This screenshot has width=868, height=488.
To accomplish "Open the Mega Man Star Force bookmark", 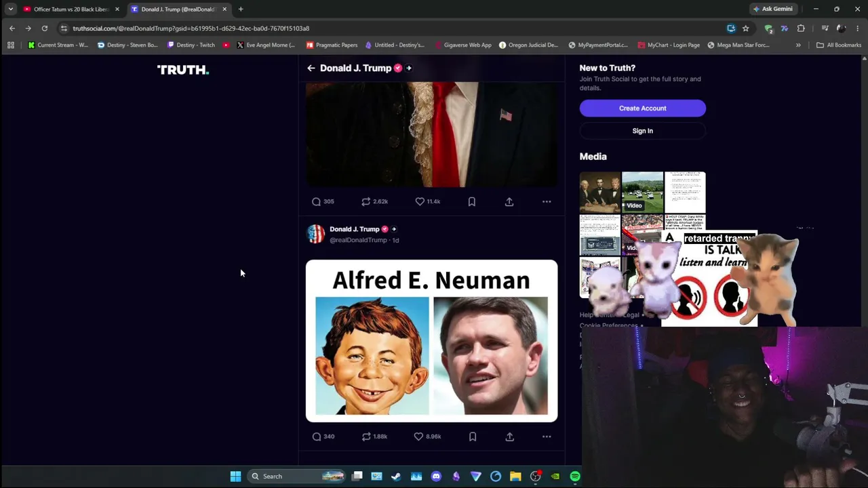I will pyautogui.click(x=738, y=45).
